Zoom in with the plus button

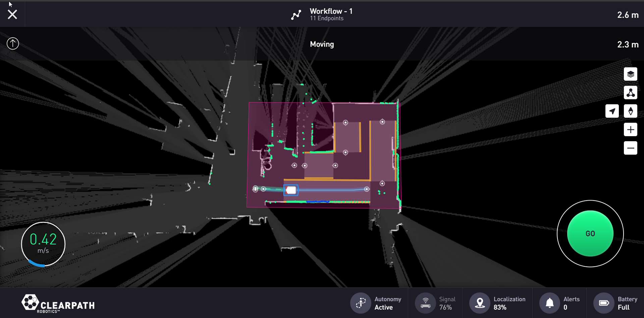630,129
